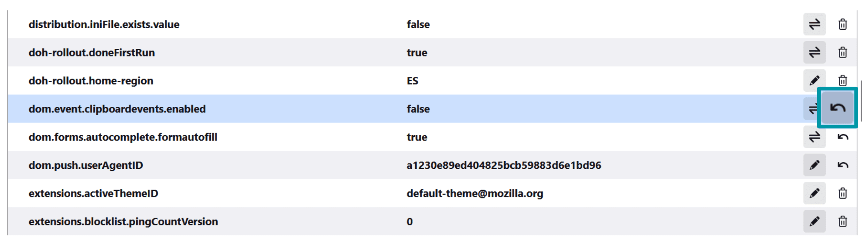The height and width of the screenshot is (249, 868).
Task: Select dom.event.clipboardevents.enabled preference name
Action: coord(117,109)
